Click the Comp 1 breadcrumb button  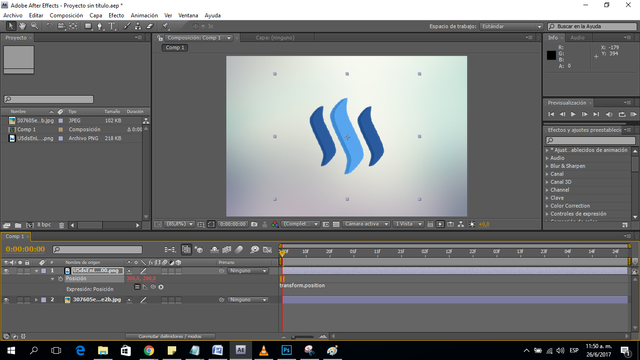click(175, 48)
